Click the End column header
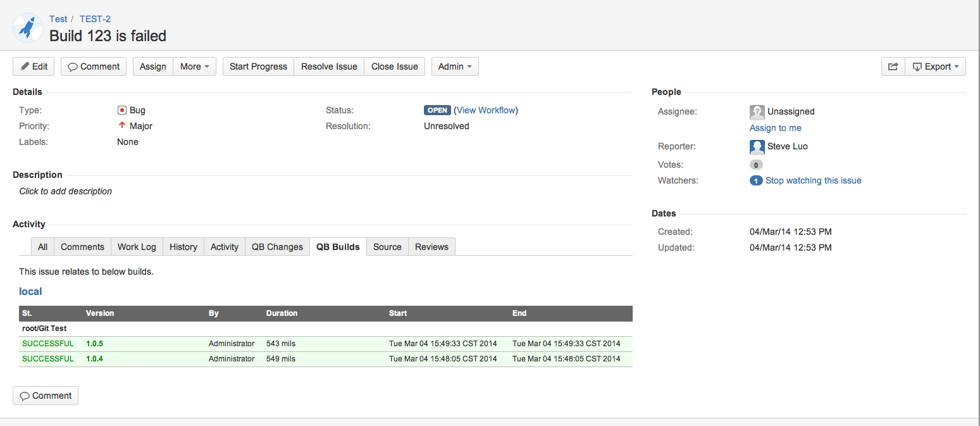 519,313
